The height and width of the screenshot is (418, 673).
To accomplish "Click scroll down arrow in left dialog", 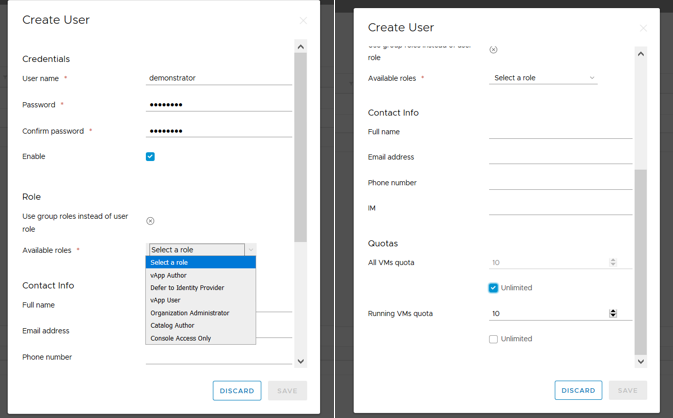I will (300, 361).
